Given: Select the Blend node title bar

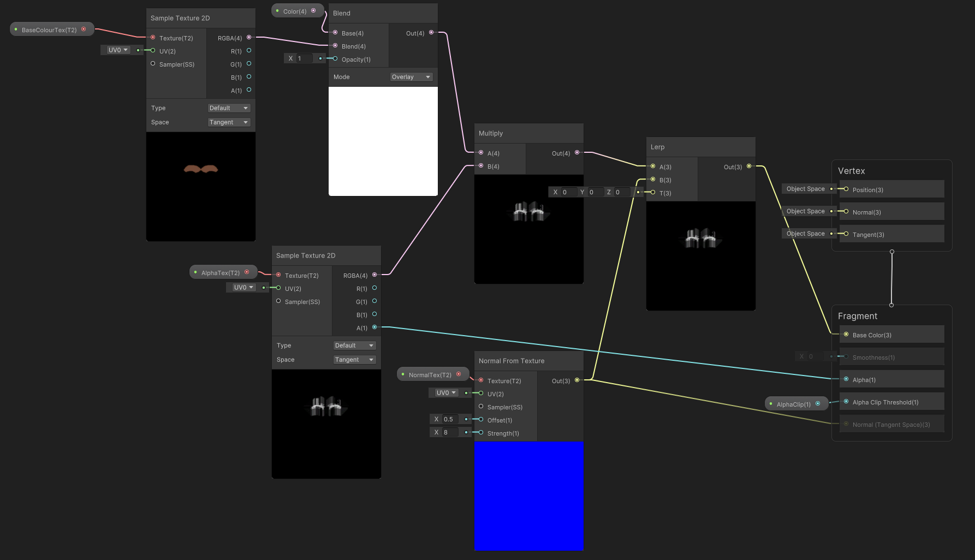Looking at the screenshot, I should (x=383, y=13).
